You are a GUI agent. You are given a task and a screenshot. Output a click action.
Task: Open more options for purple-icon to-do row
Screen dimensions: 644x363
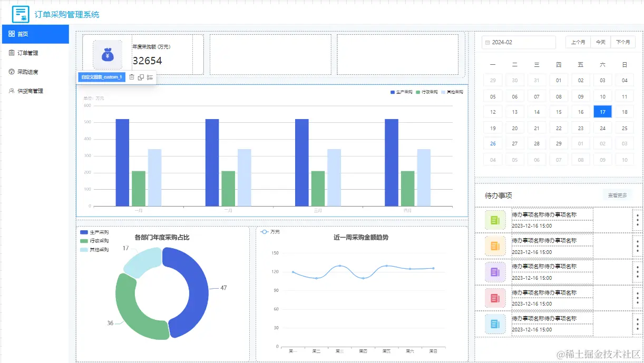(x=638, y=272)
